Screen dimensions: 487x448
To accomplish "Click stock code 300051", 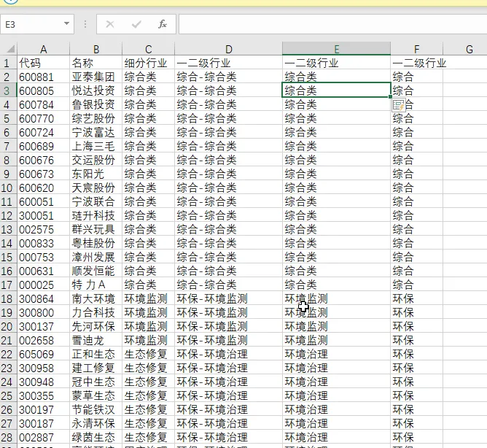I will click(44, 215).
